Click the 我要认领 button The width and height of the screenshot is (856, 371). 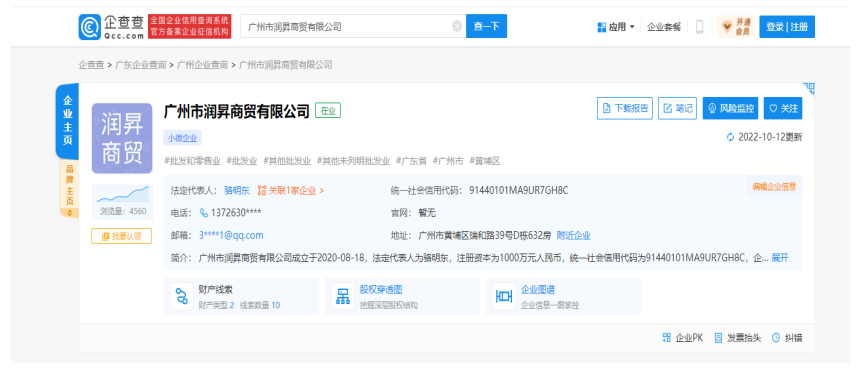coord(121,236)
